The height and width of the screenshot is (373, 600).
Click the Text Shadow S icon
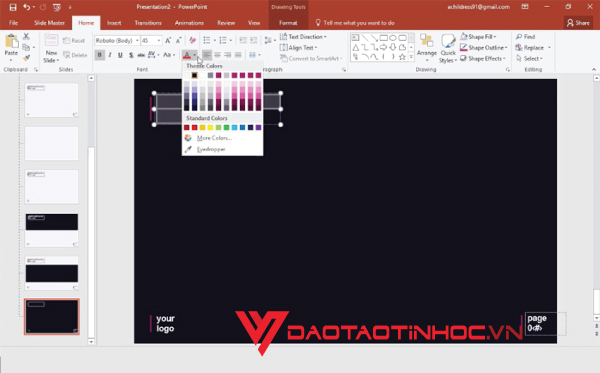tap(131, 55)
